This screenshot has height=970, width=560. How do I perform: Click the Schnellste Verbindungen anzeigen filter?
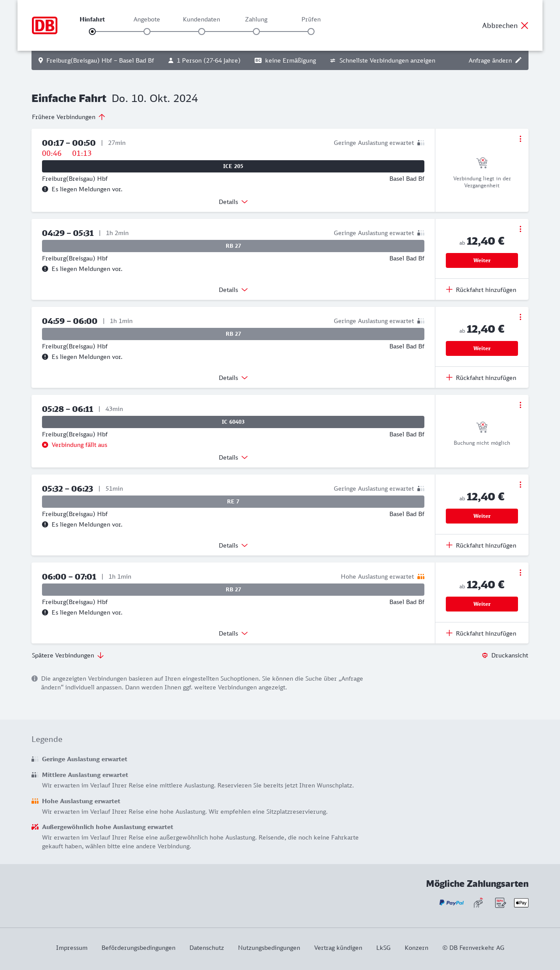(x=382, y=60)
